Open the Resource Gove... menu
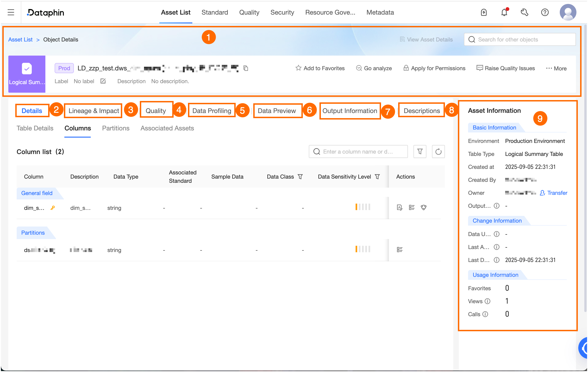This screenshot has width=588, height=372. (330, 13)
